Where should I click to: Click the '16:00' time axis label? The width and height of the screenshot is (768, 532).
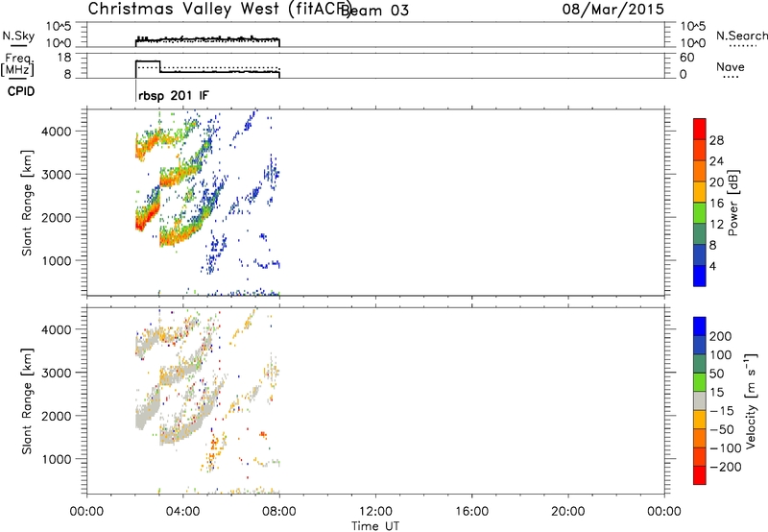pyautogui.click(x=471, y=512)
